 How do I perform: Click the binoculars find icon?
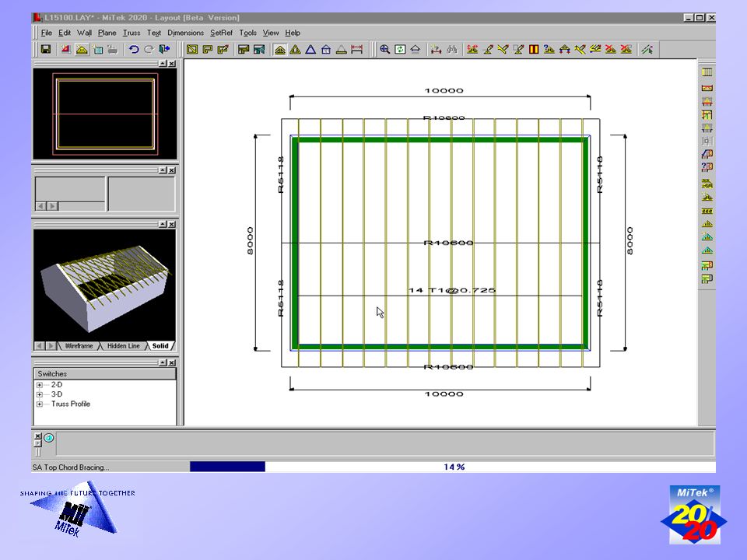451,50
